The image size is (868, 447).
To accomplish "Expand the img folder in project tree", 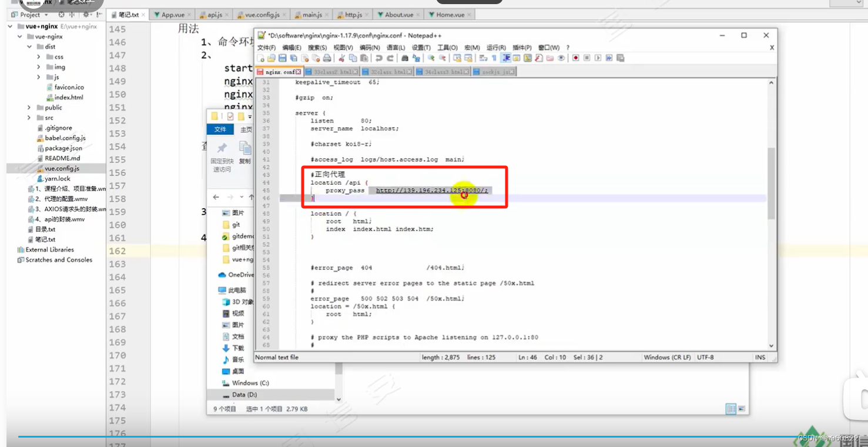I will [x=39, y=67].
